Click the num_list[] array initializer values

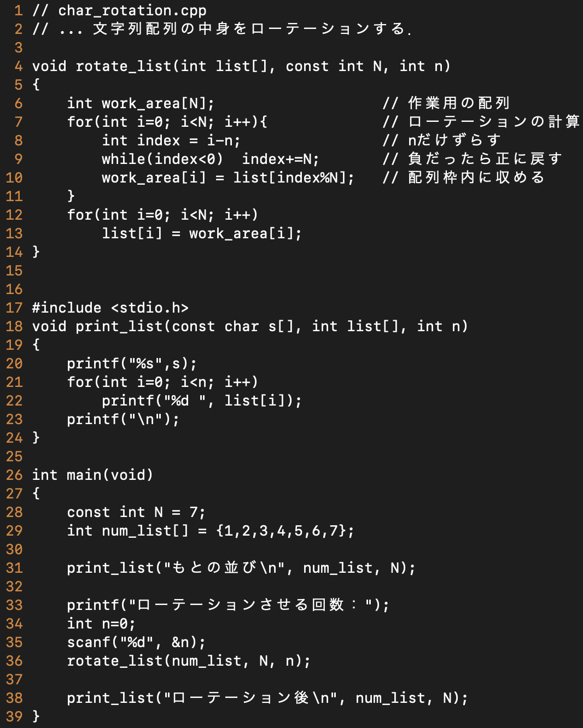285,531
